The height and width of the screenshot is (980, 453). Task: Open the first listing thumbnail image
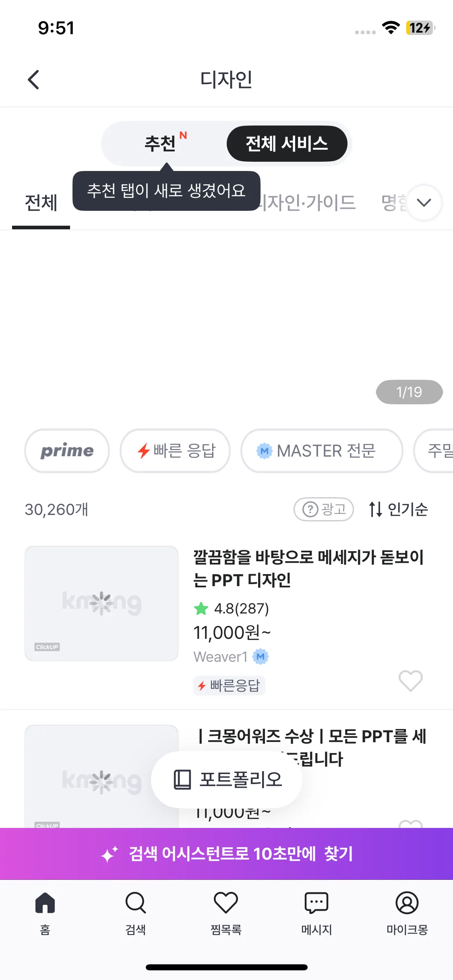(x=101, y=603)
